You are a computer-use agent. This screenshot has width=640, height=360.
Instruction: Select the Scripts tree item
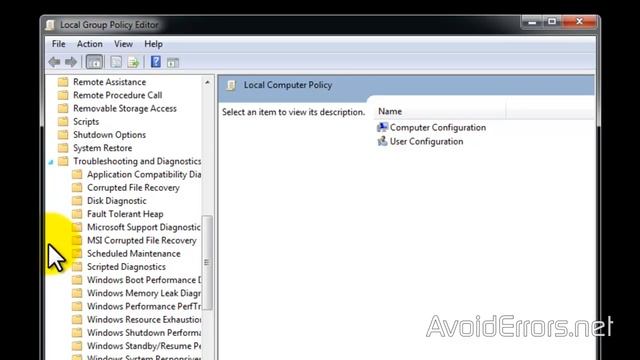(86, 122)
